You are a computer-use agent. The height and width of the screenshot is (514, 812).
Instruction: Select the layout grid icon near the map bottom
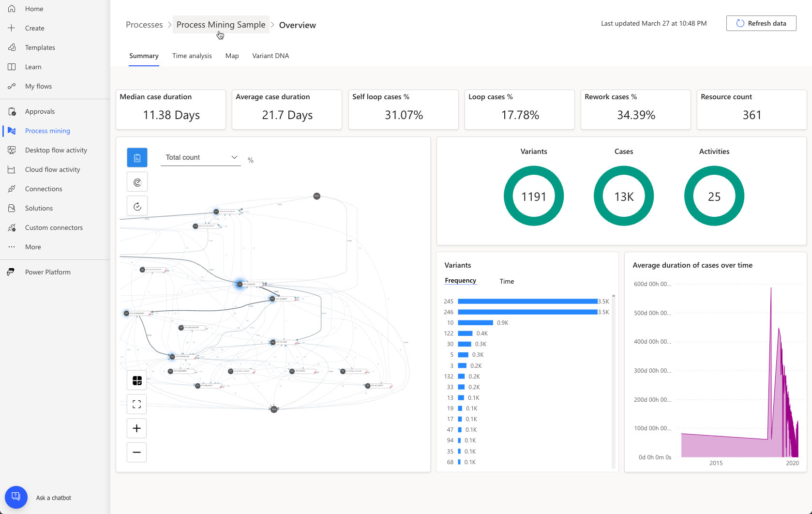[137, 380]
